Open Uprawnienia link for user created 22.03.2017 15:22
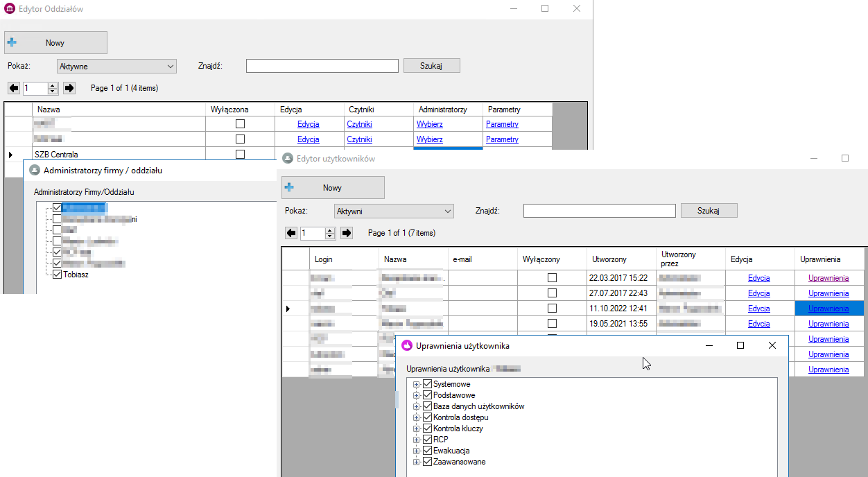Viewport: 868px width, 477px height. pyautogui.click(x=828, y=278)
